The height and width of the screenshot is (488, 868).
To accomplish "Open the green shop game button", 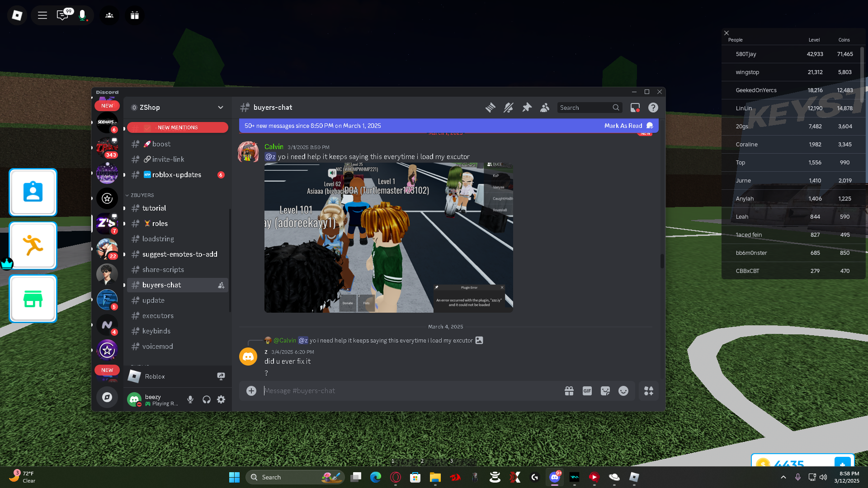I will [33, 299].
